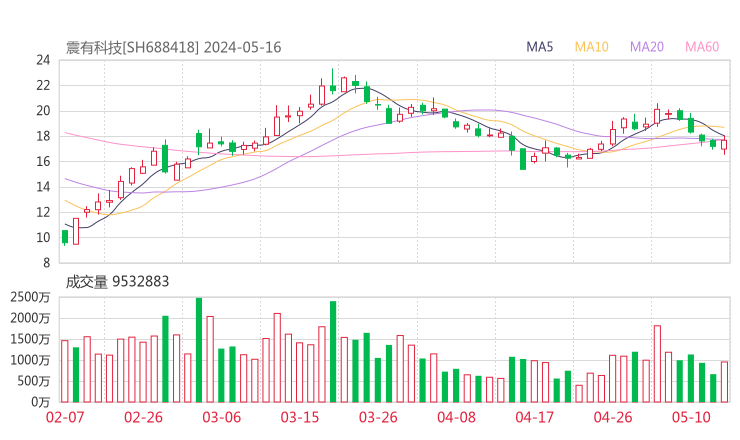Choose the 04-26 date axis label
Image resolution: width=740 pixels, height=440 pixels.
(613, 417)
